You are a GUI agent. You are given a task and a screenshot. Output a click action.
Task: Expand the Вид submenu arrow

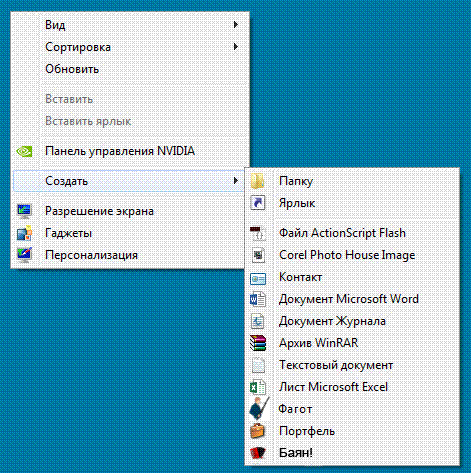point(236,25)
